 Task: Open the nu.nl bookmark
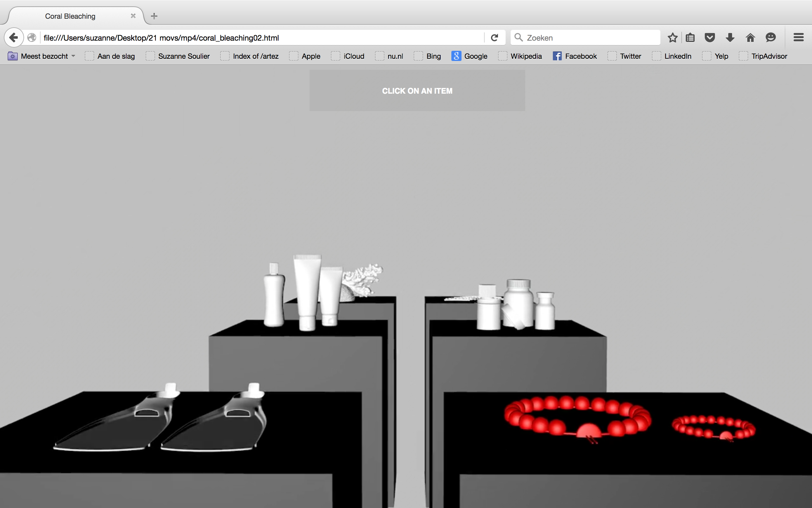pyautogui.click(x=389, y=56)
